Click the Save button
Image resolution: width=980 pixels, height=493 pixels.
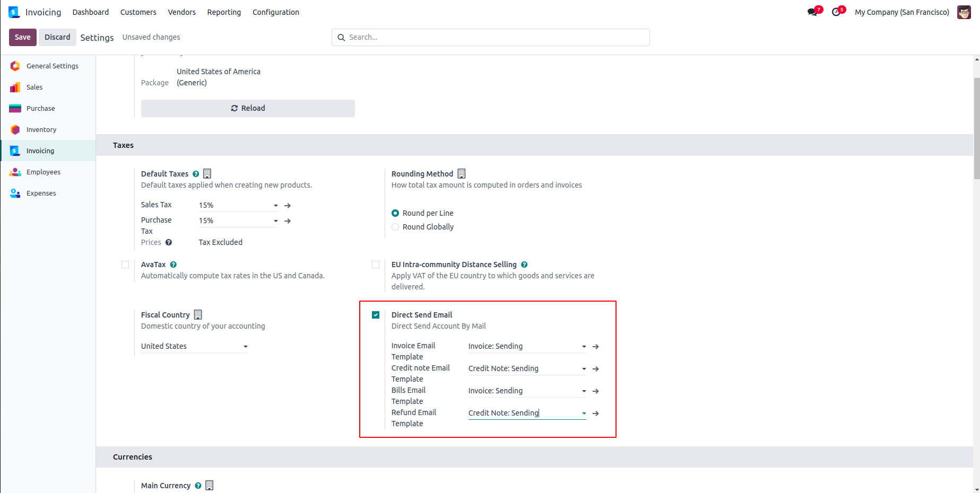(x=23, y=37)
